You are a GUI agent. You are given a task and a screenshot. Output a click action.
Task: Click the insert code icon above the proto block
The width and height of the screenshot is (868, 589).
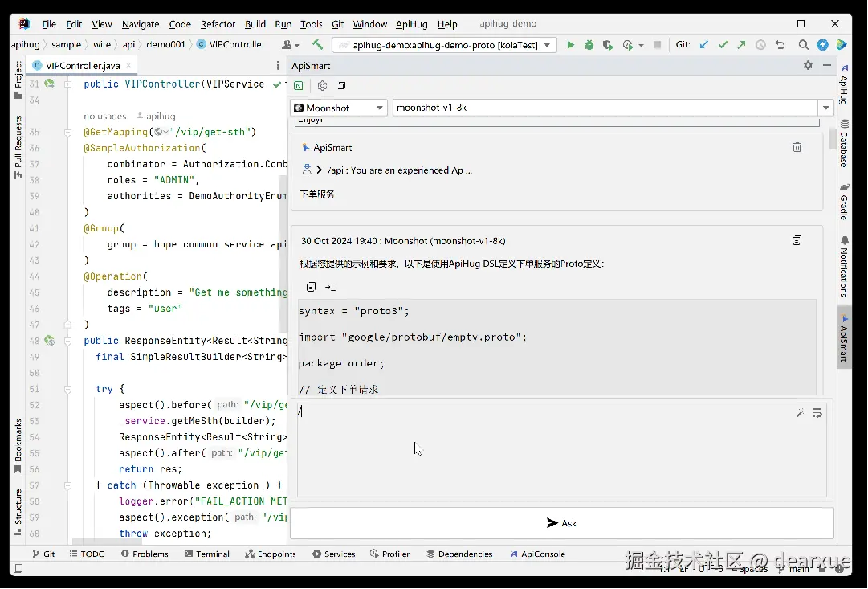331,287
